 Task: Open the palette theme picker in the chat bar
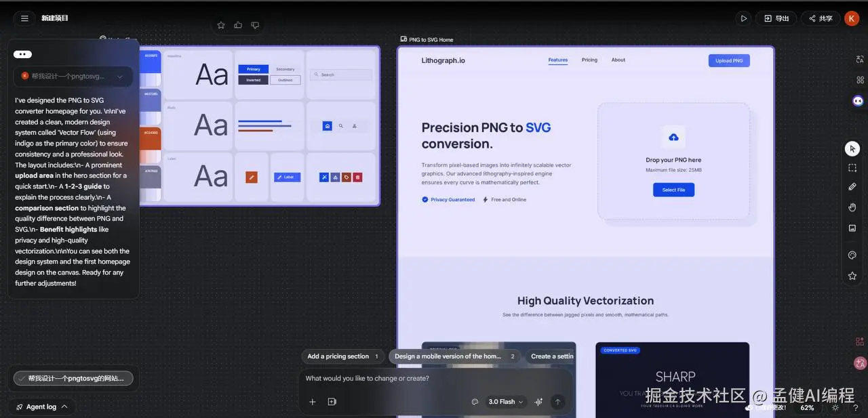pyautogui.click(x=474, y=401)
